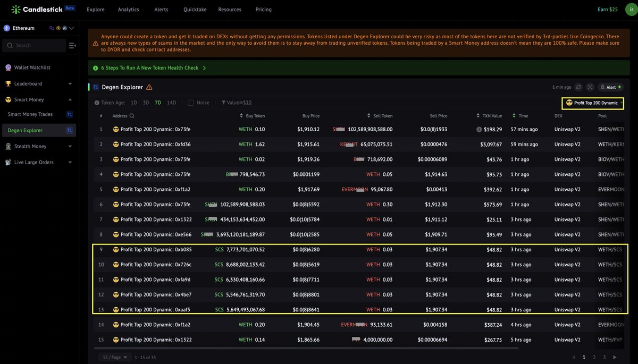Screen dimensions: 638x364
Task: Select the 14D token age filter
Action: coord(171,103)
